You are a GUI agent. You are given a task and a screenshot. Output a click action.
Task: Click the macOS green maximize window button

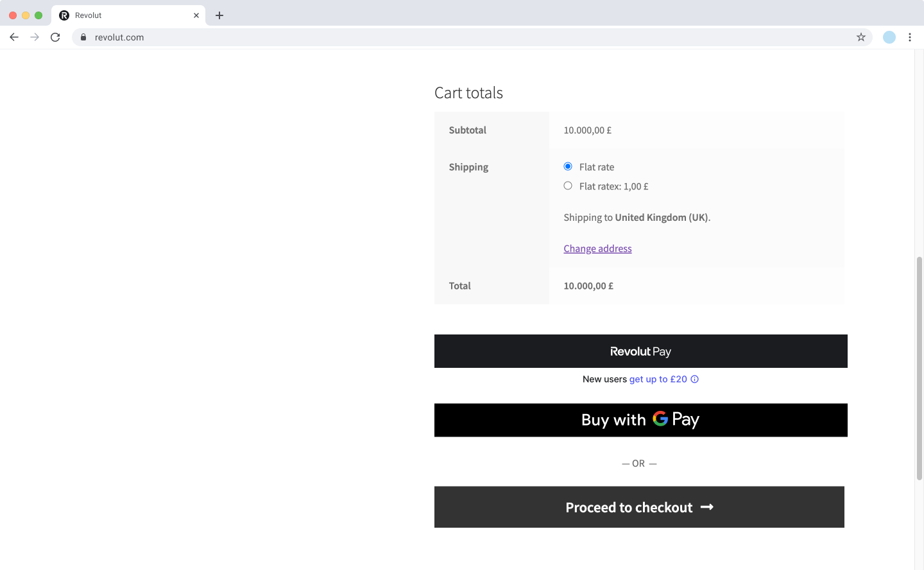[38, 15]
